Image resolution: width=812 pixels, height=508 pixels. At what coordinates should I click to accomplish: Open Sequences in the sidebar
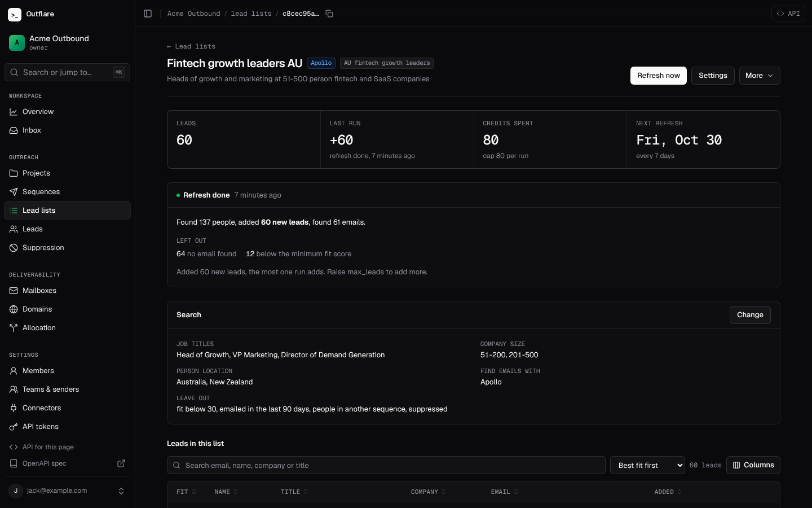tap(67, 192)
